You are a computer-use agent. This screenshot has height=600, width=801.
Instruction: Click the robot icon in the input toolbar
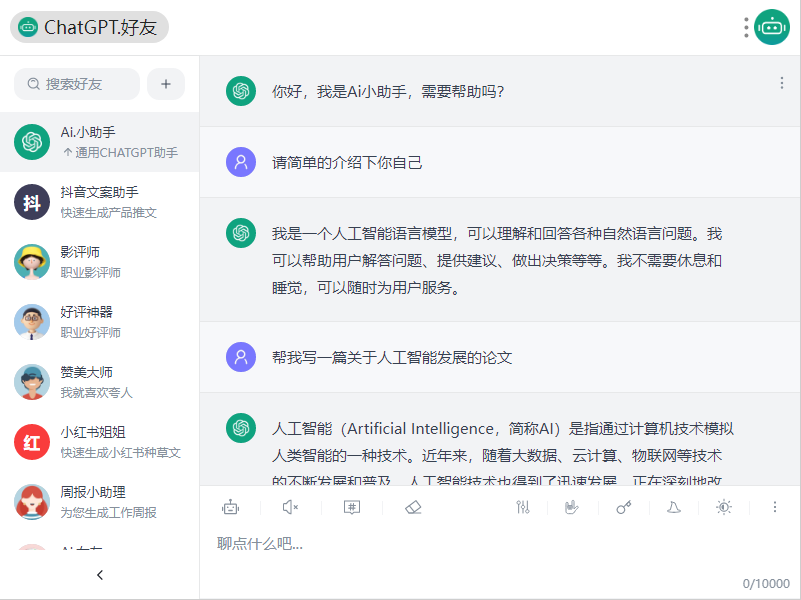pyautogui.click(x=230, y=507)
